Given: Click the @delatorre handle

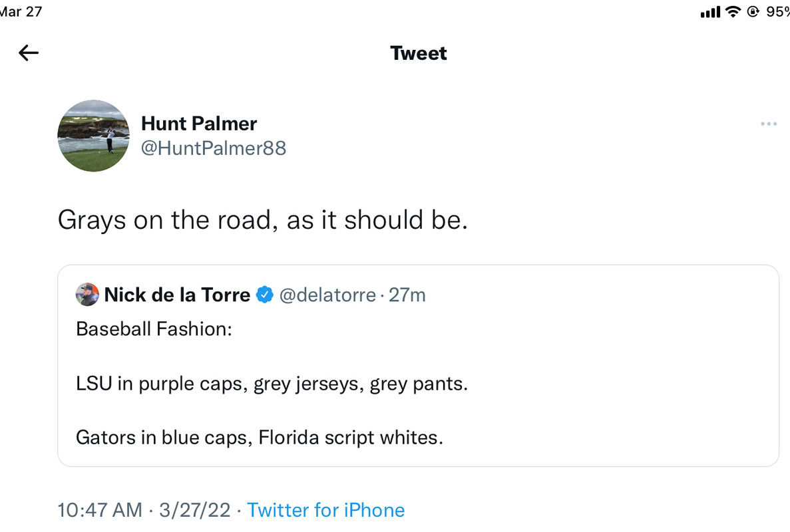Looking at the screenshot, I should [327, 295].
